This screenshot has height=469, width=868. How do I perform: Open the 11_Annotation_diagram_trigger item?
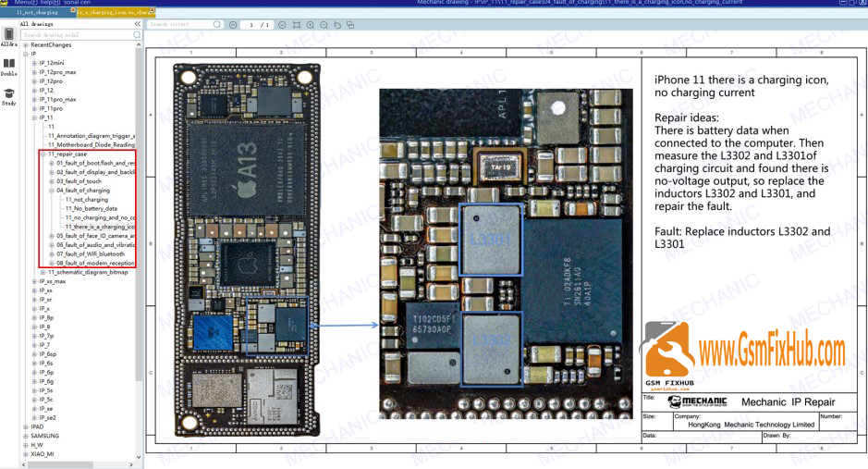(92, 136)
